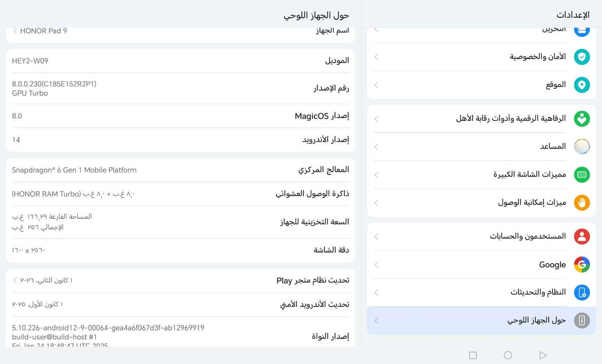Open Digital Wellbeing & Parental Controls heart icon
Viewport: 602px width, 364px height.
tap(582, 119)
